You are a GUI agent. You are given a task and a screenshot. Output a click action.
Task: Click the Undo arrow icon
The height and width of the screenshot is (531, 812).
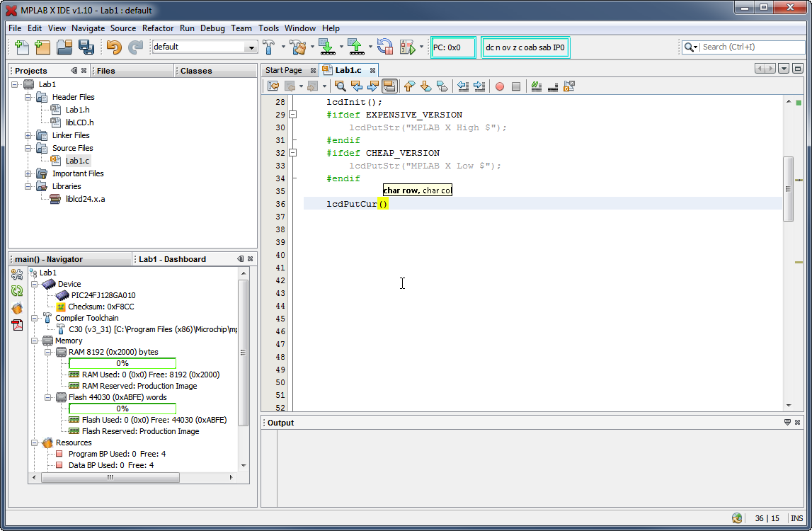114,47
